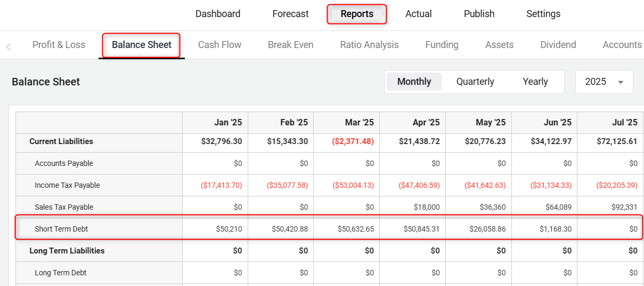Click the $92,331 Sales Tax value
Image resolution: width=644 pixels, height=286 pixels.
click(x=624, y=207)
